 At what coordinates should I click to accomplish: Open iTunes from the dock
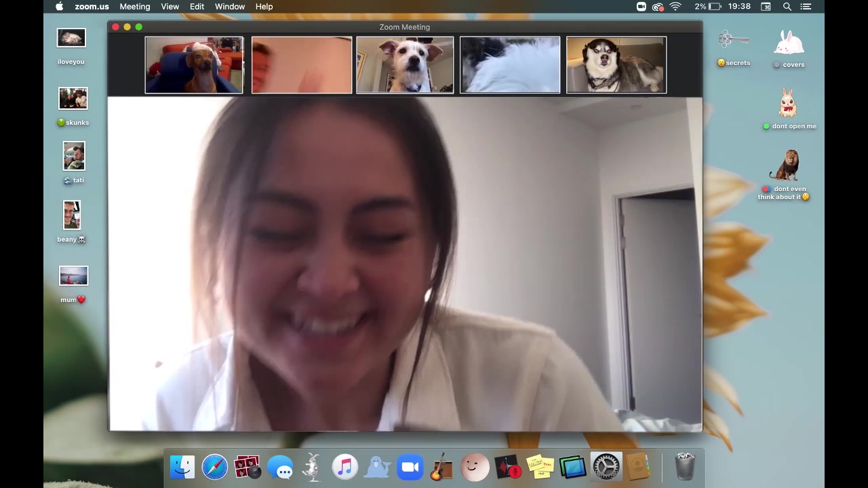345,467
